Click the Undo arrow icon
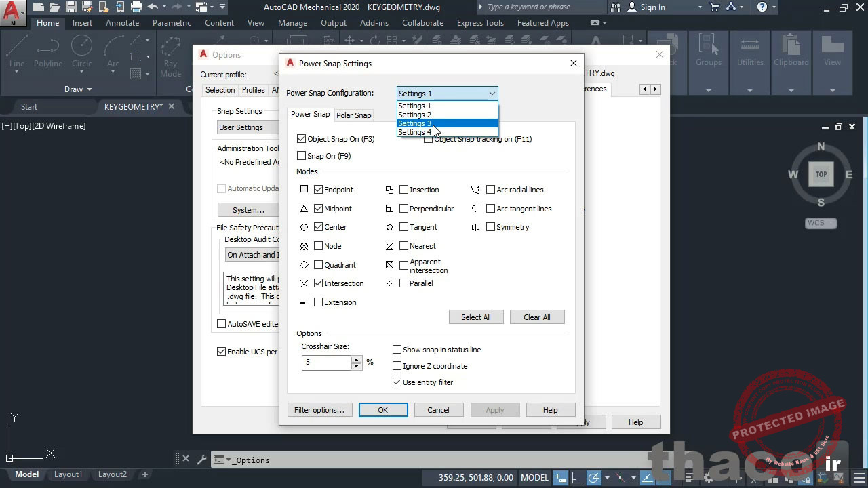 tap(153, 7)
